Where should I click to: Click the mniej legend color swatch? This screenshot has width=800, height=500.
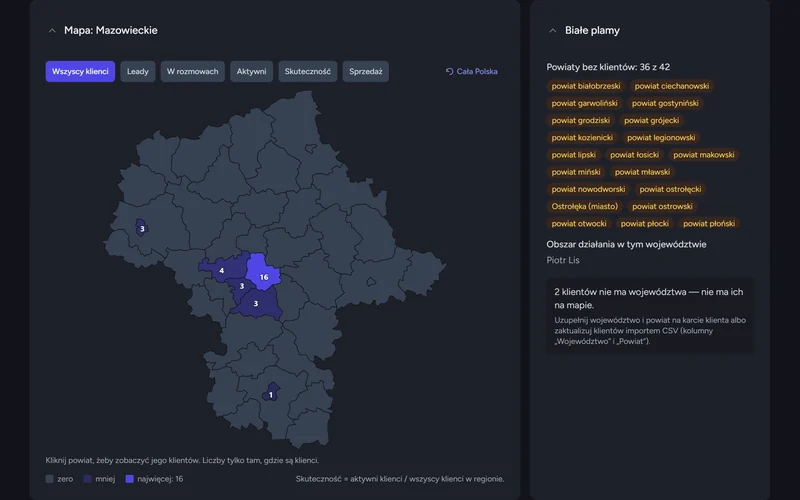pos(87,479)
